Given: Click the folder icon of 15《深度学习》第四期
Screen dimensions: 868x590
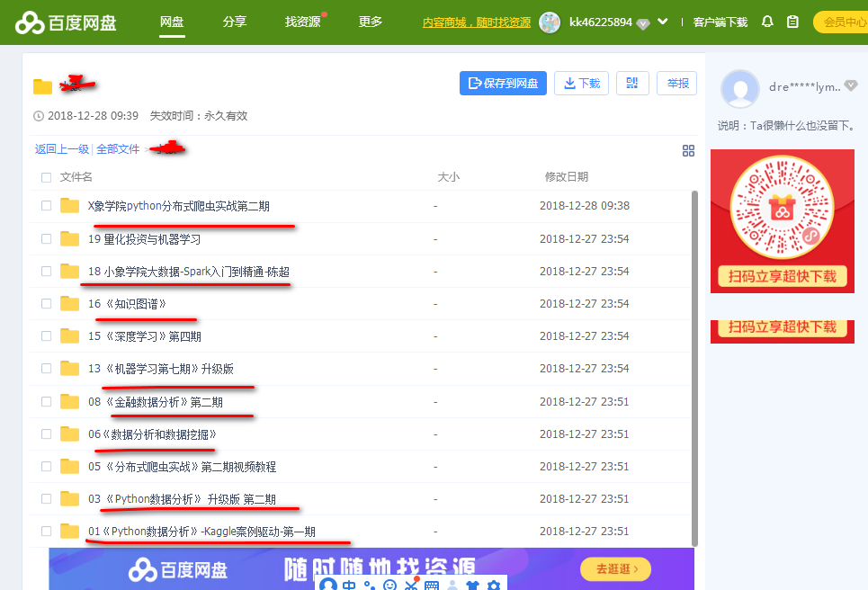Looking at the screenshot, I should click(x=70, y=336).
